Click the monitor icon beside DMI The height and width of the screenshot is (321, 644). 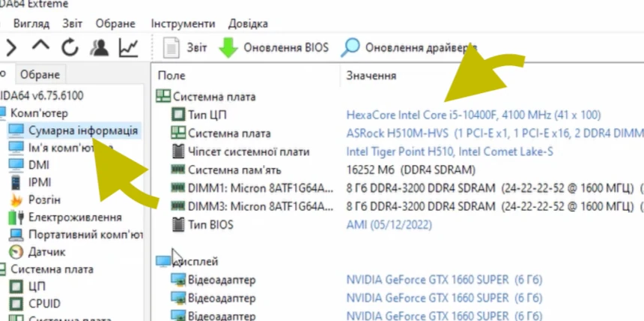pyautogui.click(x=16, y=165)
